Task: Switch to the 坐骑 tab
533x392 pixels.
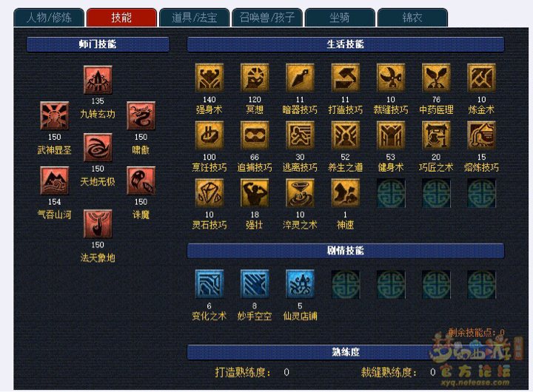Action: tap(340, 18)
